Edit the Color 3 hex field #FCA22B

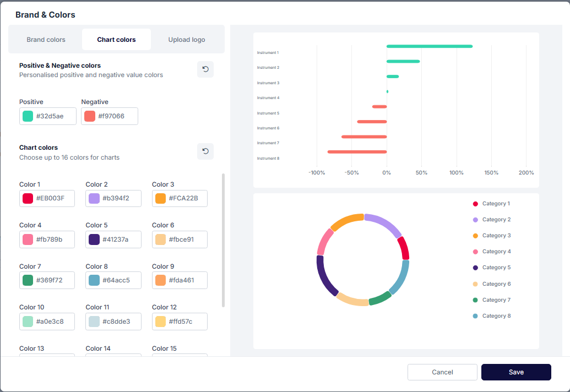pos(183,199)
